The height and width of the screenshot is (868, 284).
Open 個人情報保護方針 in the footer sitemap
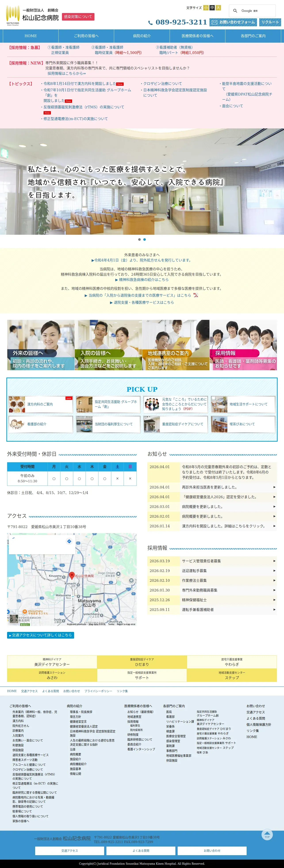point(259,725)
